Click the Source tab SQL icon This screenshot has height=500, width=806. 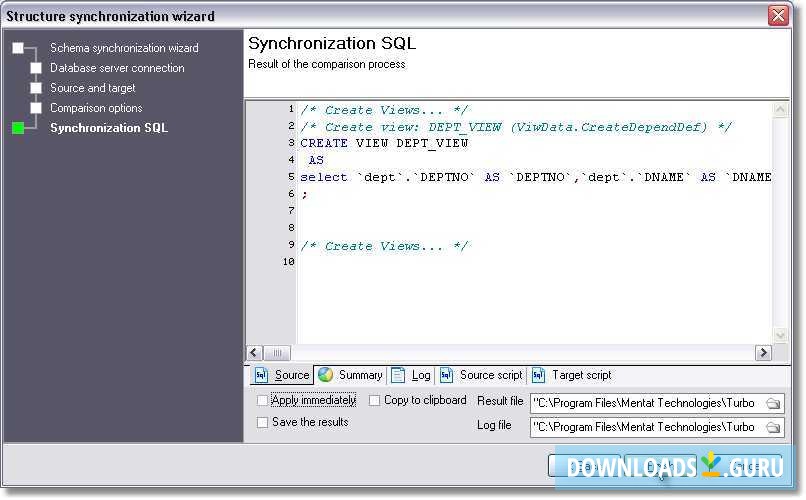tap(261, 375)
